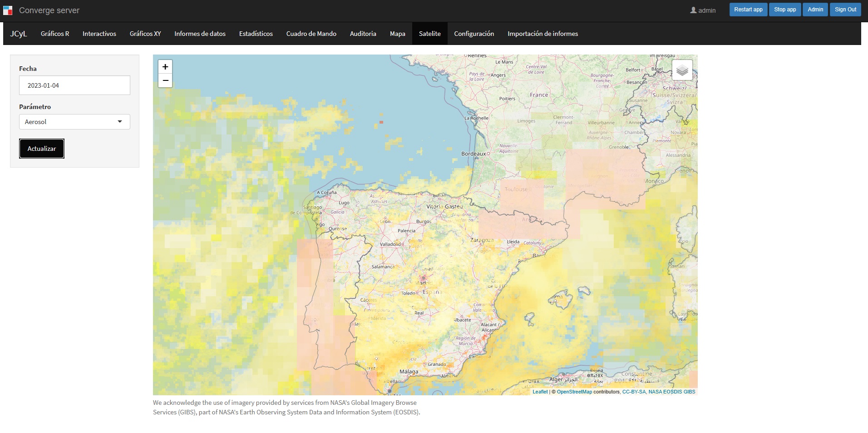Zoom out on the satellite map
The width and height of the screenshot is (868, 433).
pyautogui.click(x=165, y=80)
